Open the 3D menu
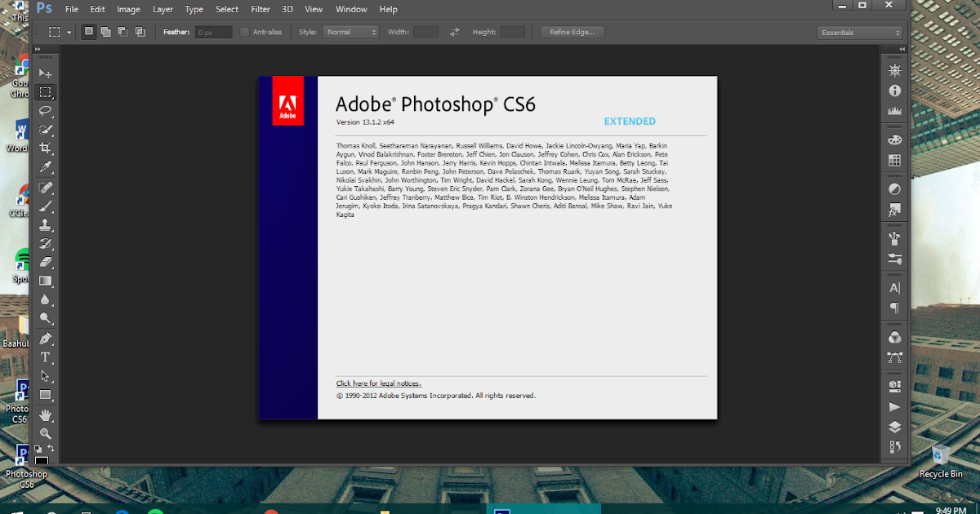Screen dimensions: 980x514 287,9
